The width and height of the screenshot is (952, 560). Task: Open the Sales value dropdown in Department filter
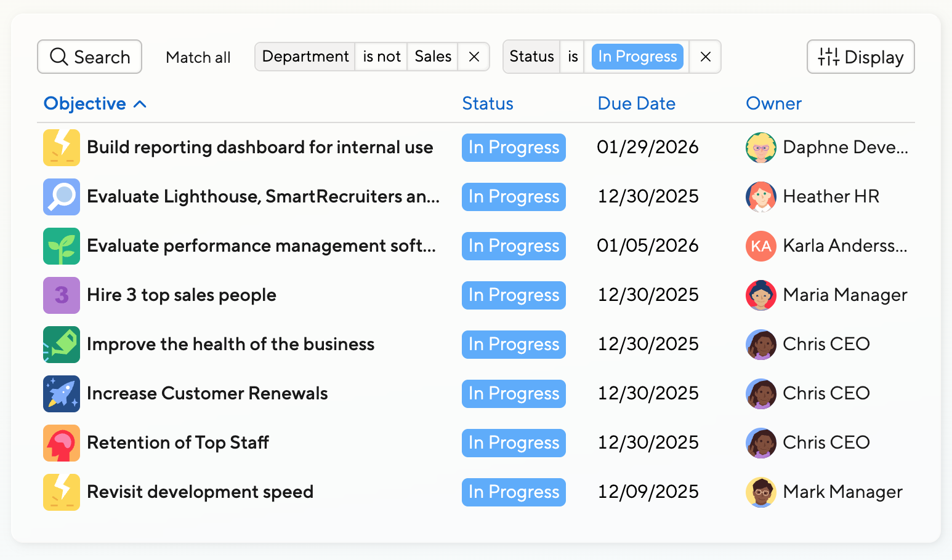pos(432,57)
